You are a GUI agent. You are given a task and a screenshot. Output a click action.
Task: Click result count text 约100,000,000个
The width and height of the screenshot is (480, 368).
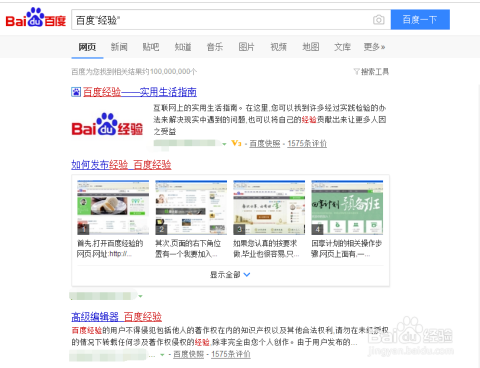click(170, 72)
